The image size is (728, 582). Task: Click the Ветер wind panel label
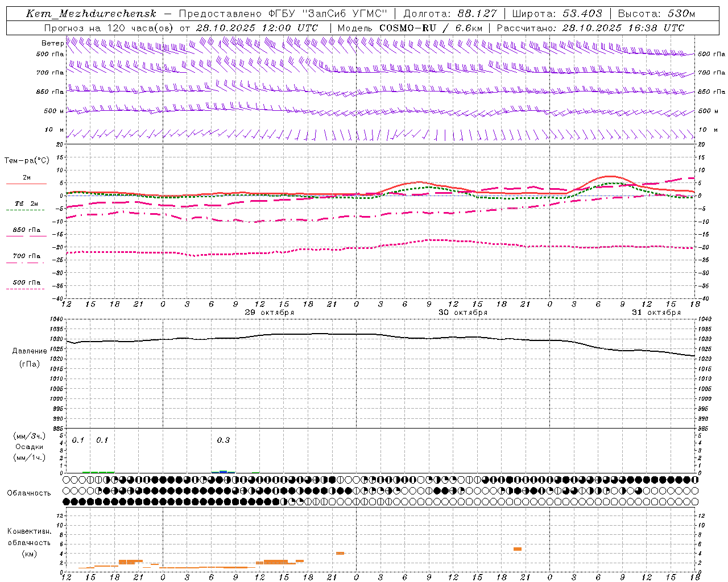(53, 43)
